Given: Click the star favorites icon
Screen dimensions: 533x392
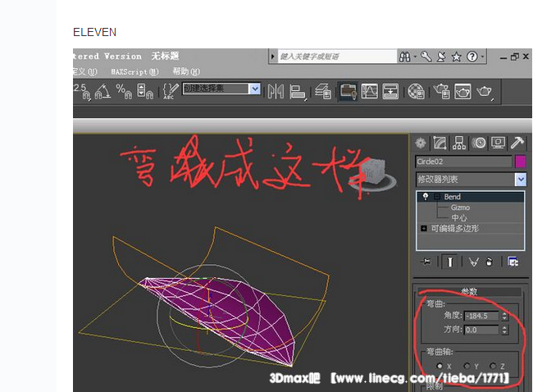Looking at the screenshot, I should pyautogui.click(x=456, y=57).
